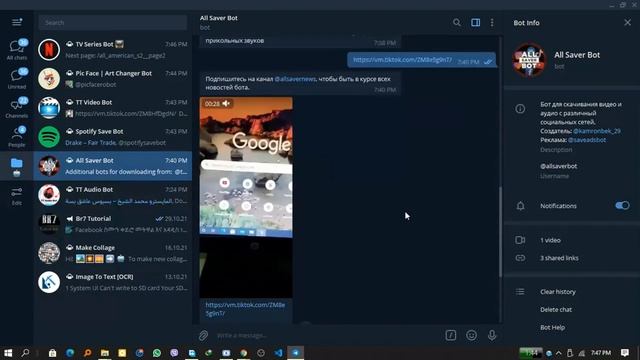Open Image To Text [OCR] chat
640x360 pixels.
pyautogui.click(x=113, y=282)
